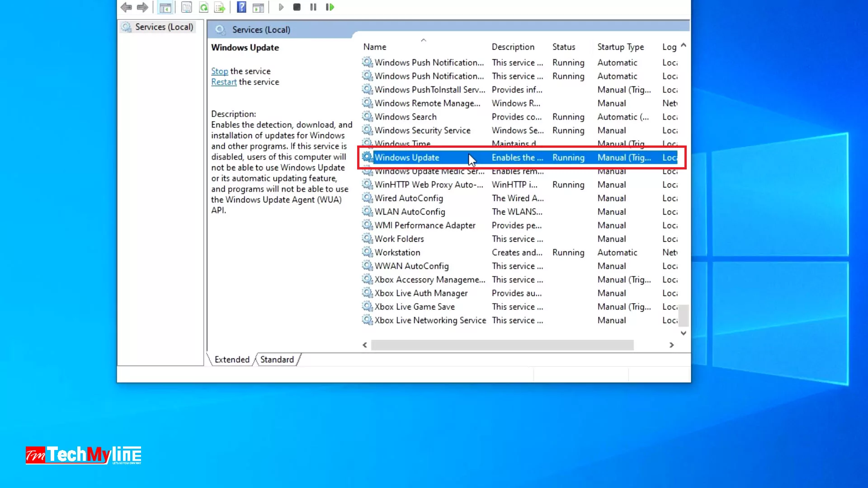
Task: Click the Export List toolbar icon
Action: pyautogui.click(x=220, y=7)
